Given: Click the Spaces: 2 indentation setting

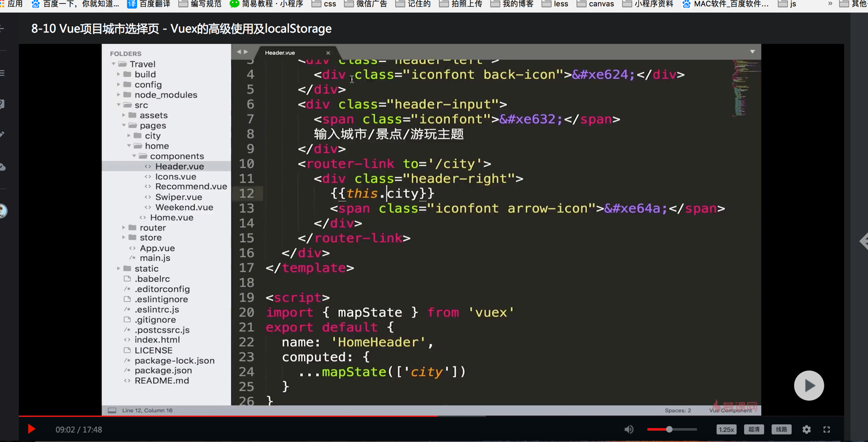Looking at the screenshot, I should pos(678,410).
